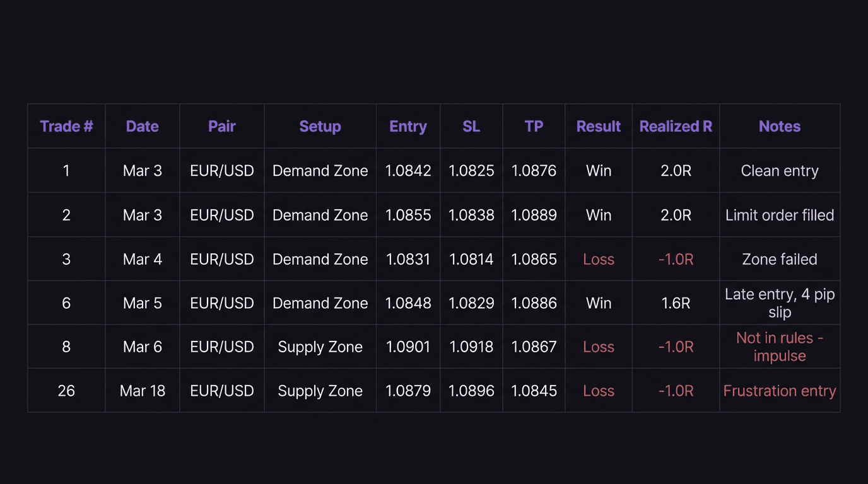Click the Supply Zone setup for trade 8
The image size is (868, 484).
point(320,347)
